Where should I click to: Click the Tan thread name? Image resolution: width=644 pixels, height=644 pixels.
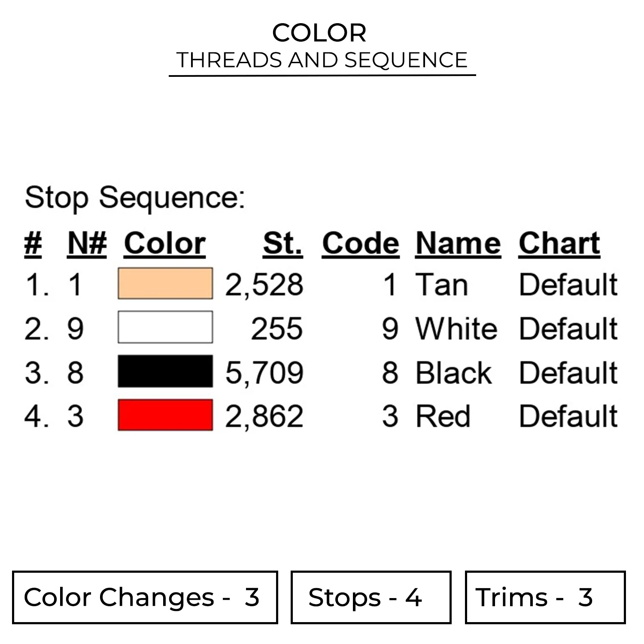click(441, 285)
